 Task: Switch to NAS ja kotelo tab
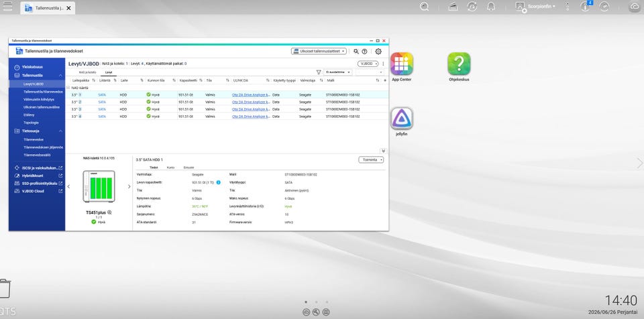tap(87, 72)
